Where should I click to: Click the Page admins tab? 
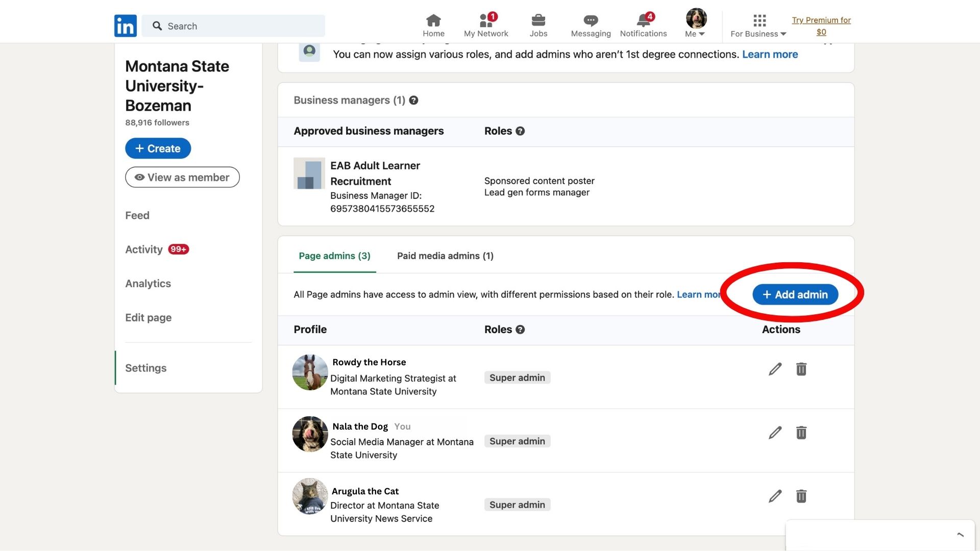pos(334,256)
